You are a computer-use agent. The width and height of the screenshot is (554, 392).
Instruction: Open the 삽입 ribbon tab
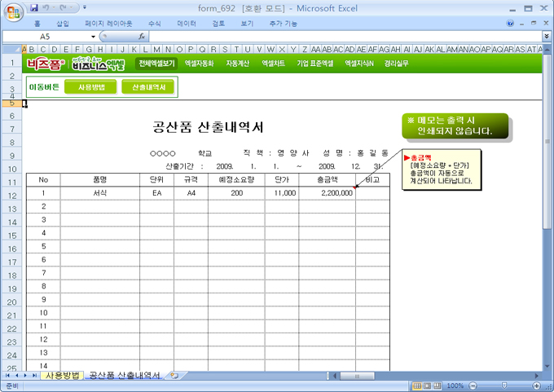click(x=63, y=24)
